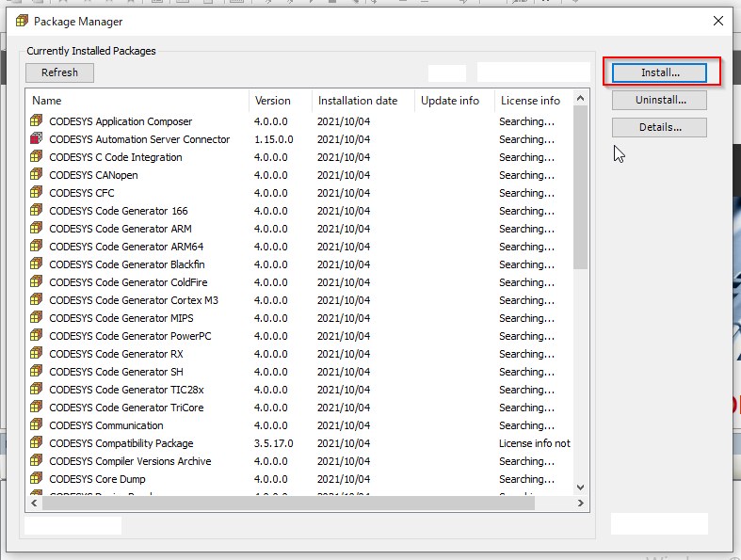Image resolution: width=741 pixels, height=560 pixels.
Task: Click version 4.0.0.0 of Code Generator MIPS
Action: pos(271,318)
